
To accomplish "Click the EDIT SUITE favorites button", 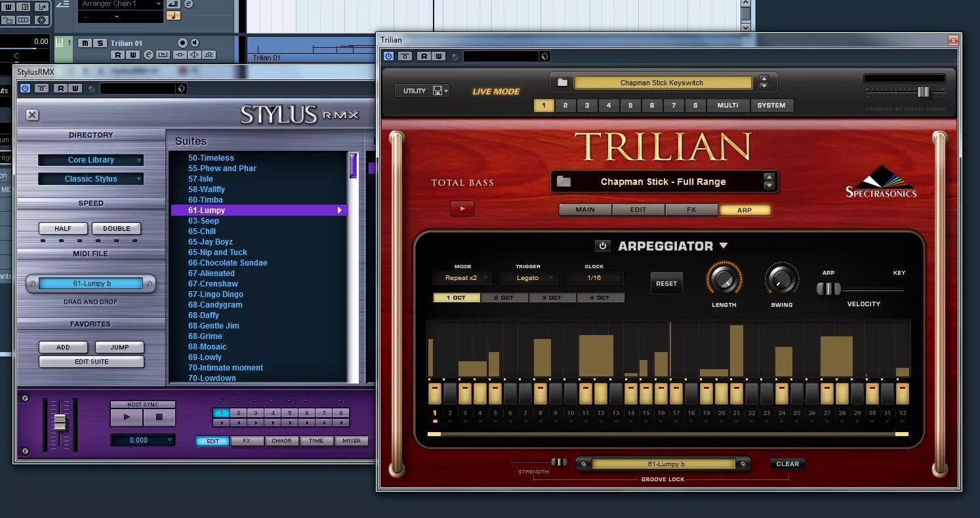I will [91, 362].
